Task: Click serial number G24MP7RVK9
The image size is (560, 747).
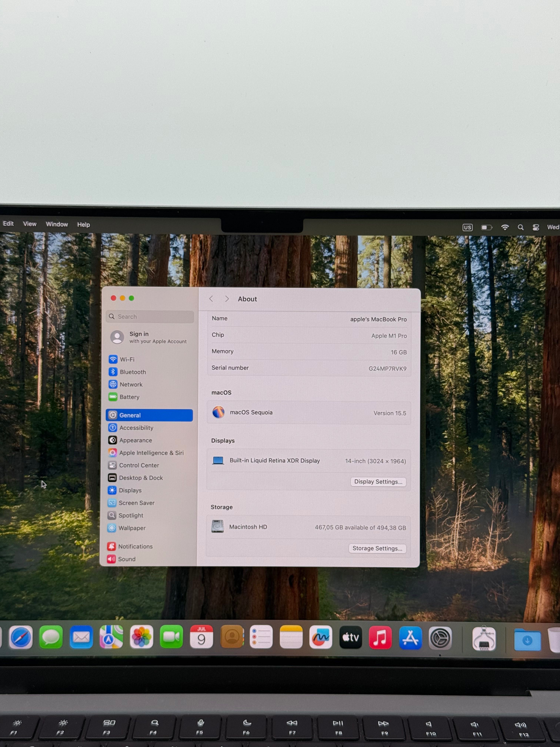Action: 388,368
